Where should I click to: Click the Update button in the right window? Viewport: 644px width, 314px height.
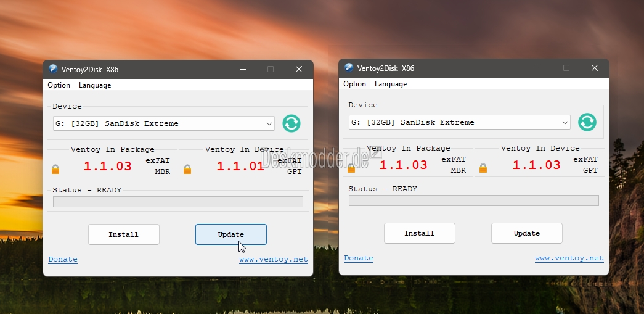[526, 233]
